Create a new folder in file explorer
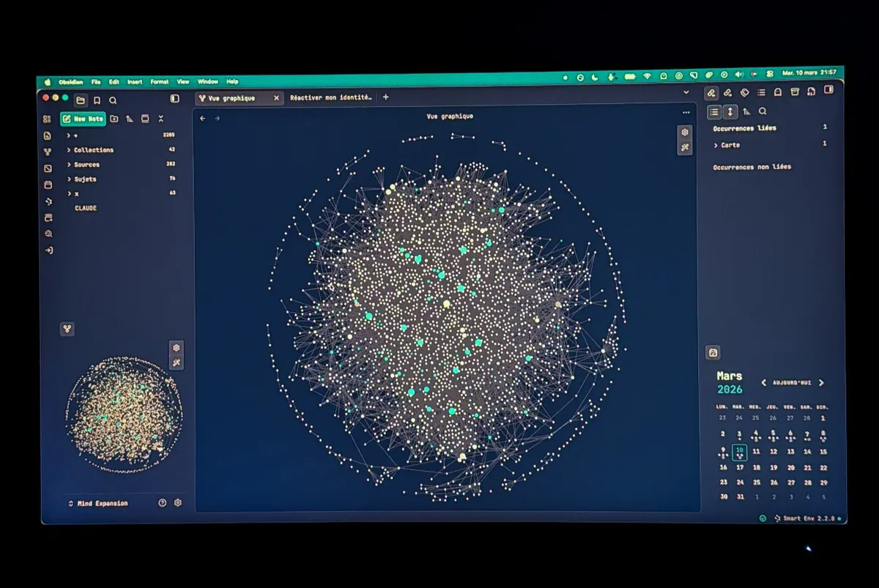This screenshot has height=588, width=879. point(114,119)
